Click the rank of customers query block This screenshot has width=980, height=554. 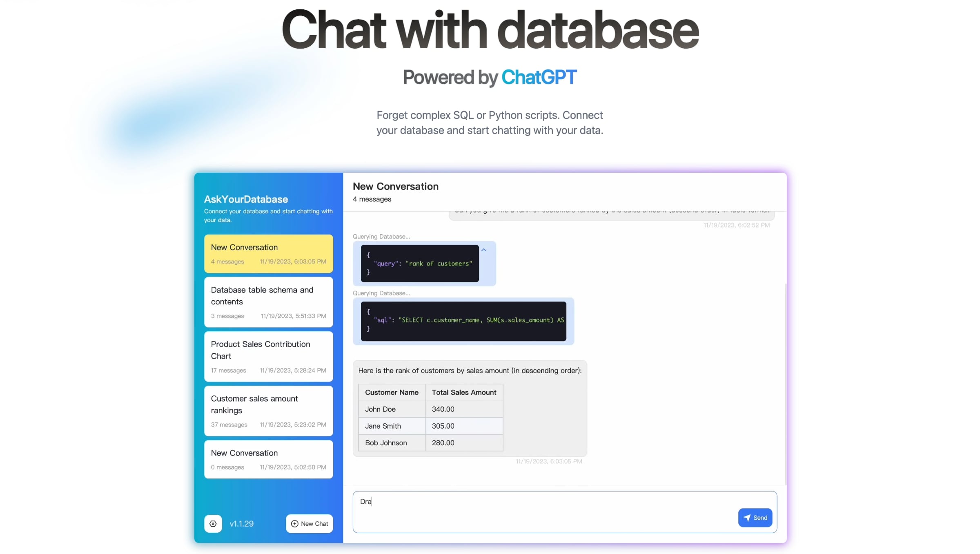(x=419, y=264)
